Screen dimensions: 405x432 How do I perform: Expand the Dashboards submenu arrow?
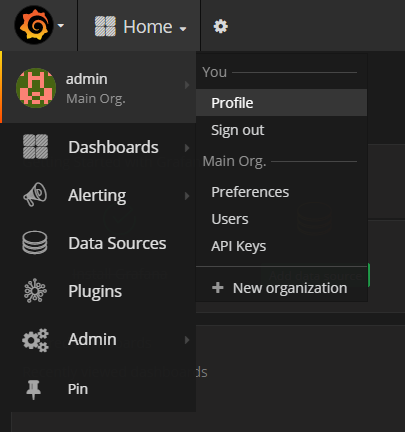tap(187, 148)
